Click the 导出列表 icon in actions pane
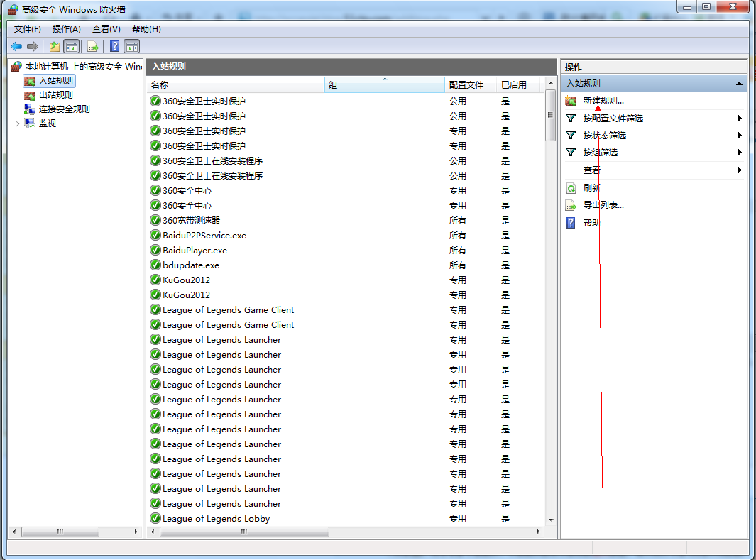Viewport: 756px width, 560px height. pos(571,205)
